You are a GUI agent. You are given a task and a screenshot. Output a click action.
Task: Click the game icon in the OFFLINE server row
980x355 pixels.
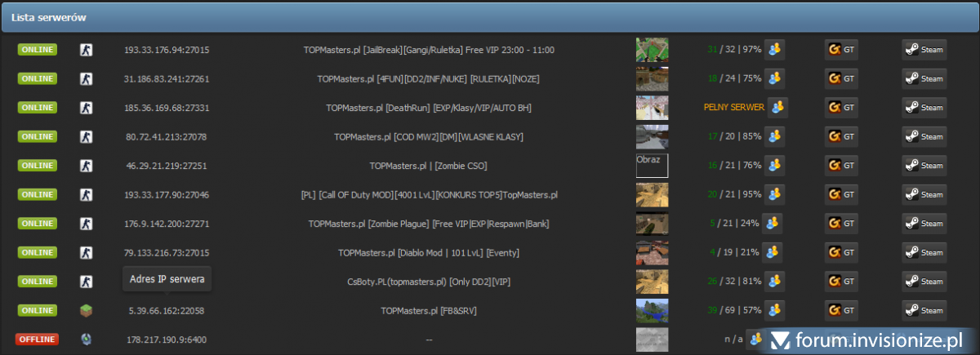pyautogui.click(x=86, y=339)
